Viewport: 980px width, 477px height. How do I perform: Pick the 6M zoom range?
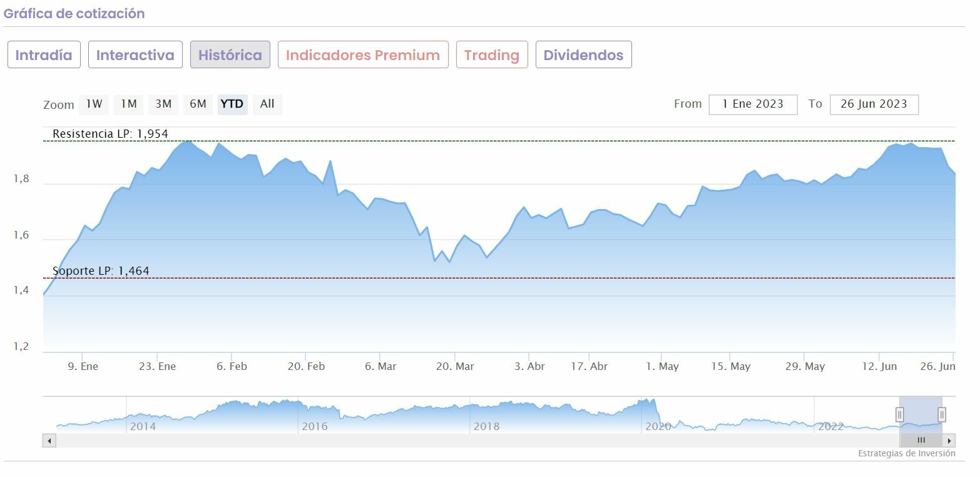(x=198, y=105)
